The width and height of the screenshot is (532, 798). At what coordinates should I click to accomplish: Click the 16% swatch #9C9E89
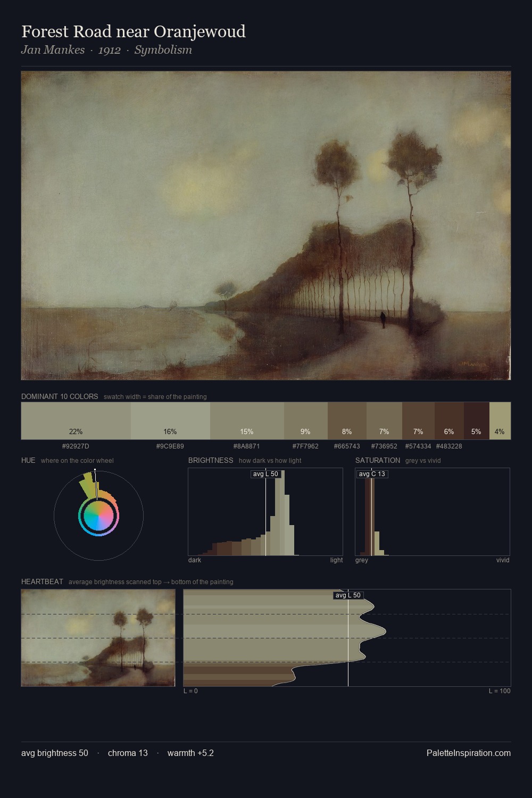point(170,421)
